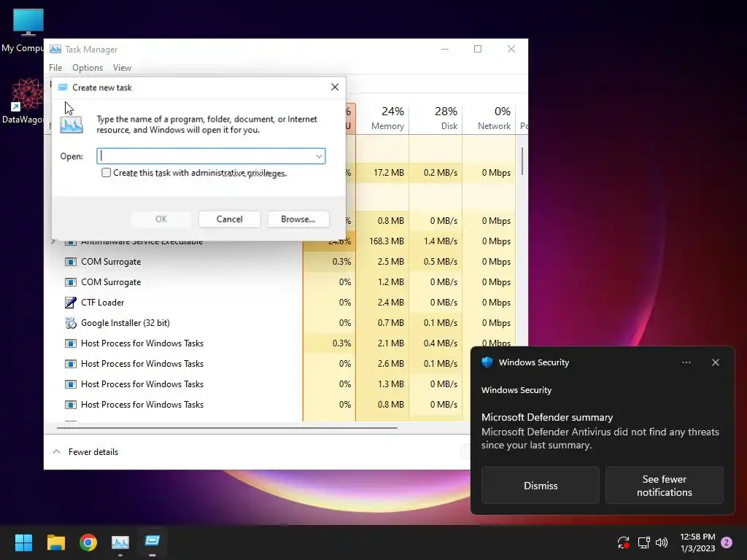
Task: Open File Explorer from the taskbar
Action: coord(55,542)
